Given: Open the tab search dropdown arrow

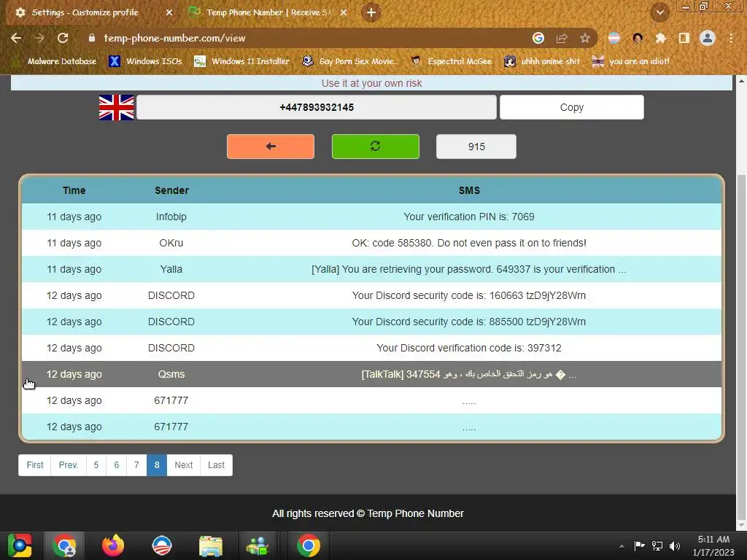Looking at the screenshot, I should pyautogui.click(x=660, y=12).
